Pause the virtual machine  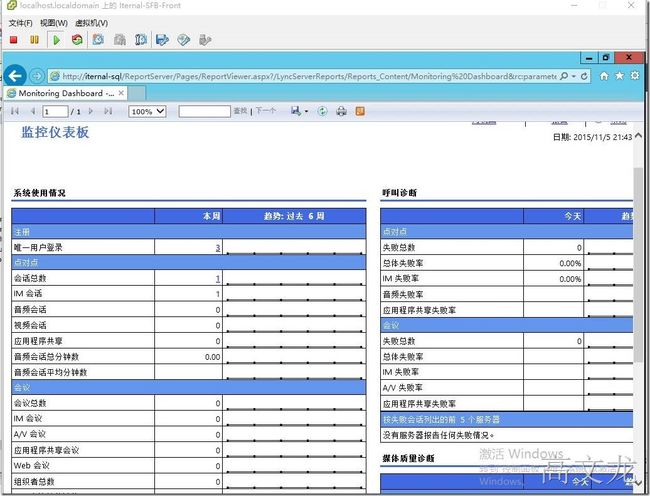coord(34,40)
